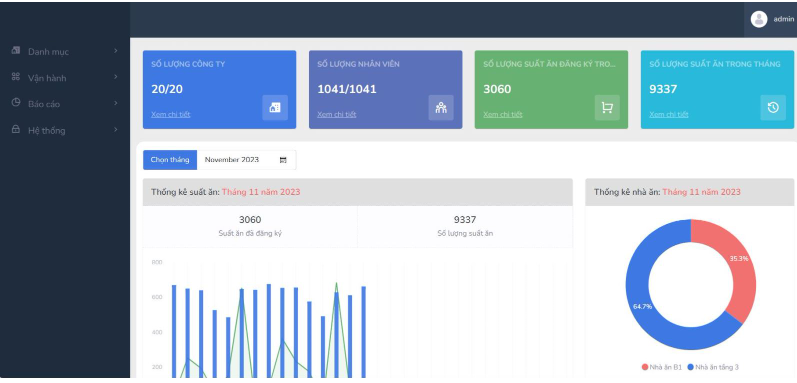Click Xem chi tiết under Số lượng công ty
797x383 pixels.
[x=170, y=114]
